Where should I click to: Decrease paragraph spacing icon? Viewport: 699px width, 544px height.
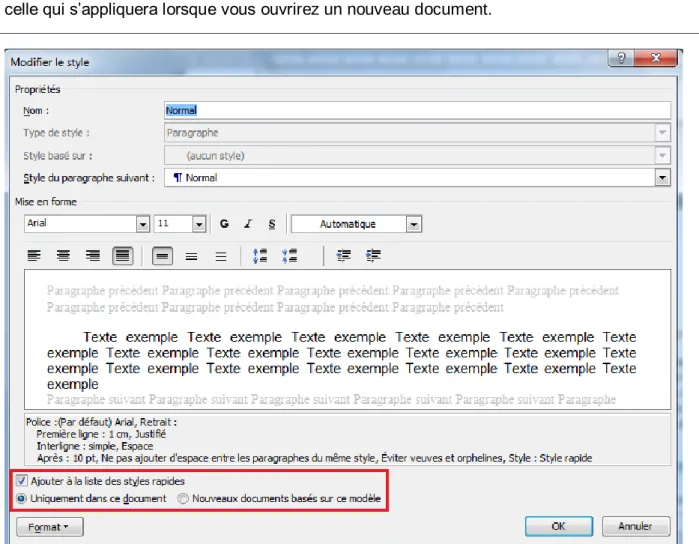289,256
